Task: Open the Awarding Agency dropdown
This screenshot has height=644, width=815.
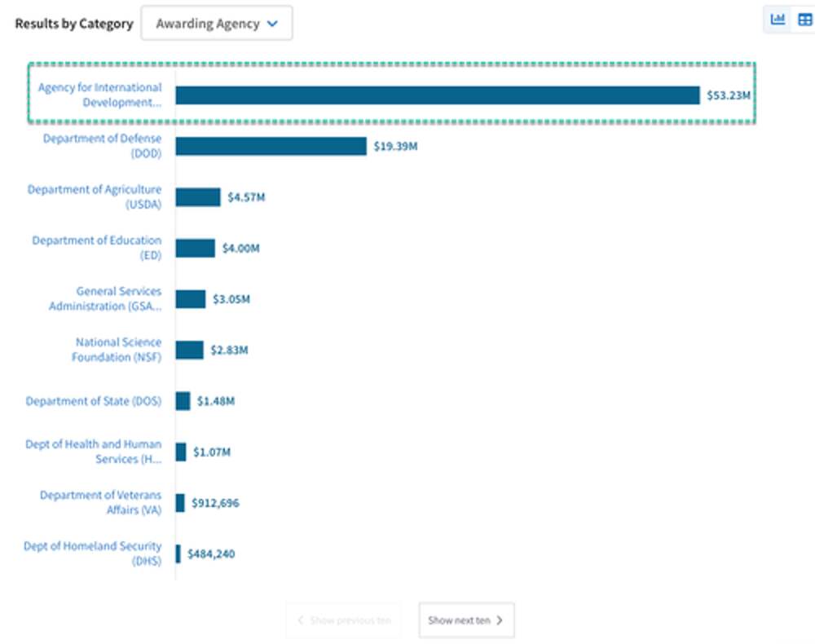Action: click(217, 24)
